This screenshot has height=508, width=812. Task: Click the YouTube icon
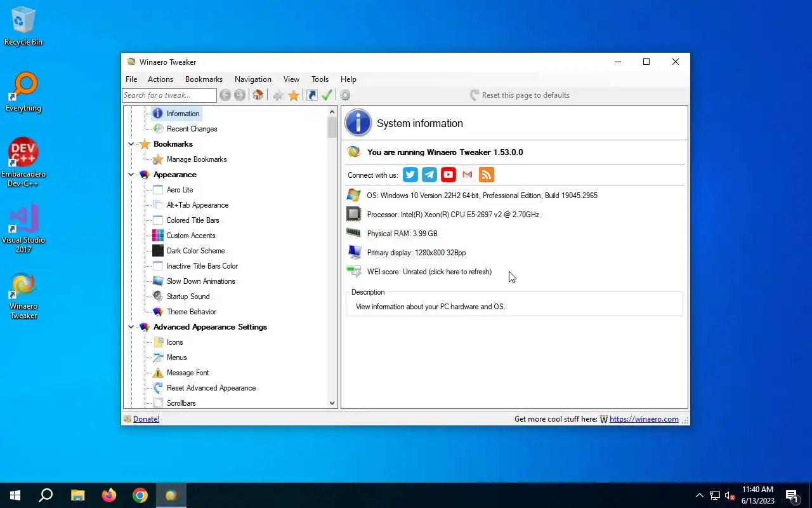(449, 175)
